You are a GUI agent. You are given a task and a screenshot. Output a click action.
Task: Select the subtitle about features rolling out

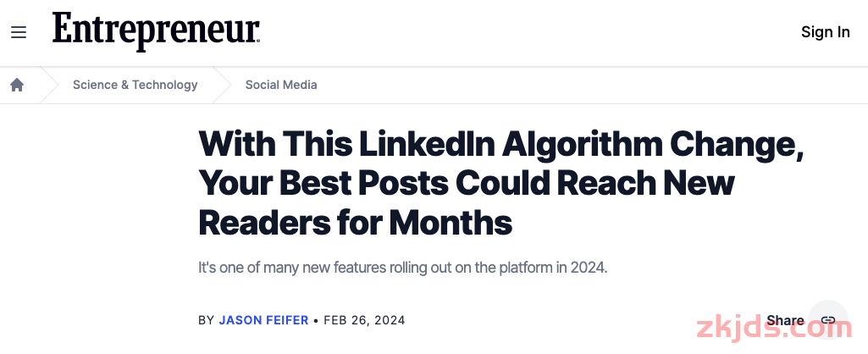click(403, 268)
